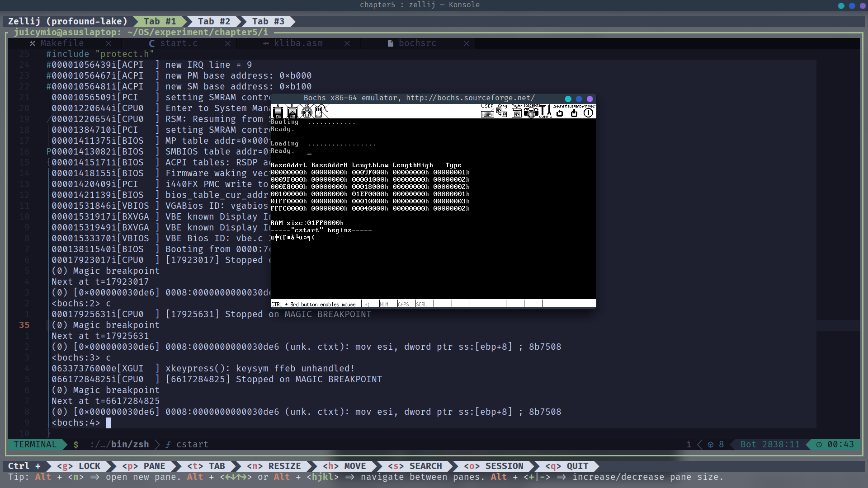Switch to Zellij Tab #3
Screen dimensions: 868x488
(268, 21)
